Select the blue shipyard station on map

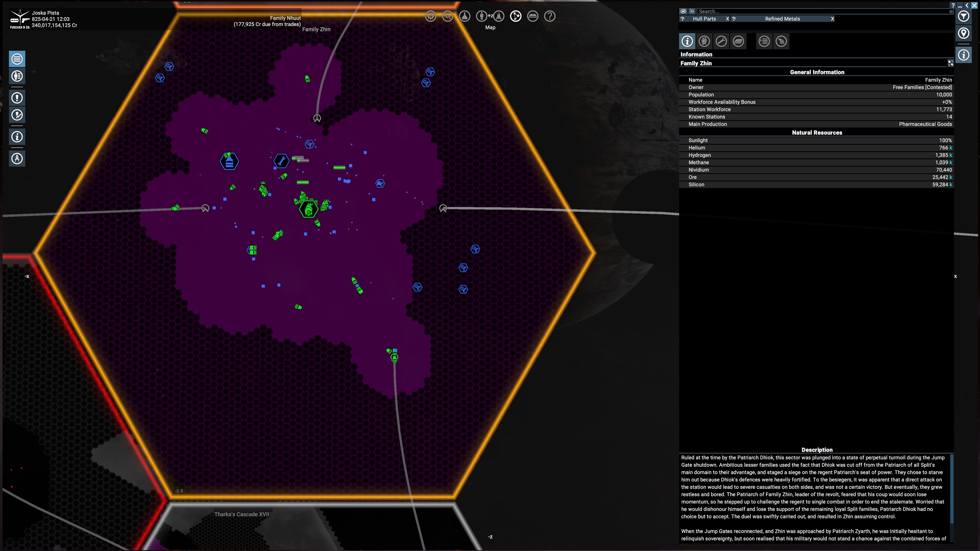tap(229, 162)
